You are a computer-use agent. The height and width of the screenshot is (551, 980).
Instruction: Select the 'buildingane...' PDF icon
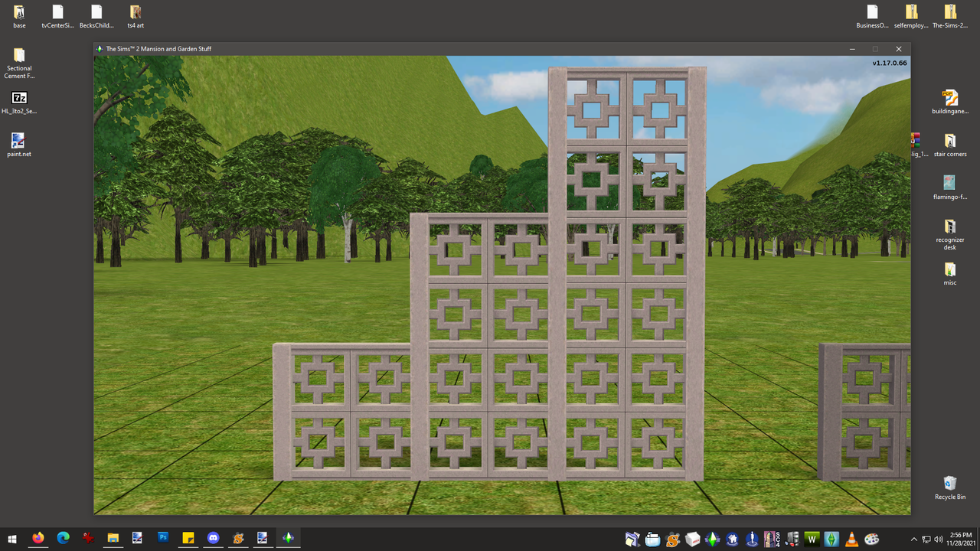pyautogui.click(x=950, y=103)
